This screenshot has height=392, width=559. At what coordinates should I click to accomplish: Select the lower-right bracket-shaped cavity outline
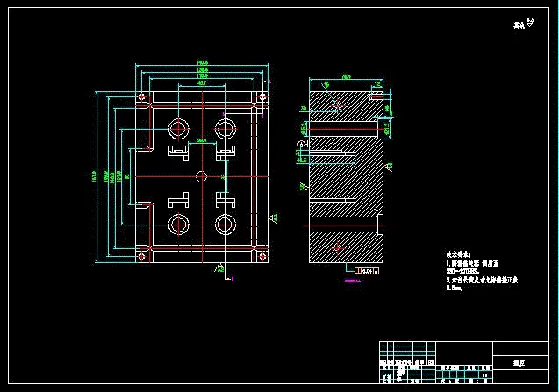pyautogui.click(x=226, y=200)
